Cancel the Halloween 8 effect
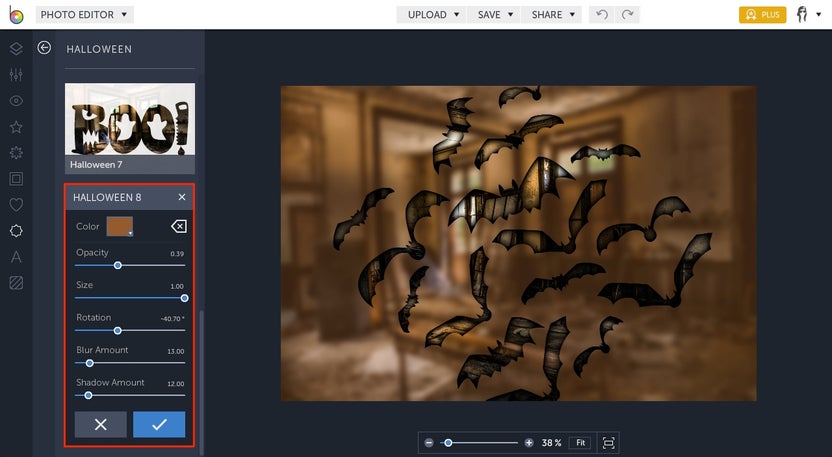 [101, 425]
